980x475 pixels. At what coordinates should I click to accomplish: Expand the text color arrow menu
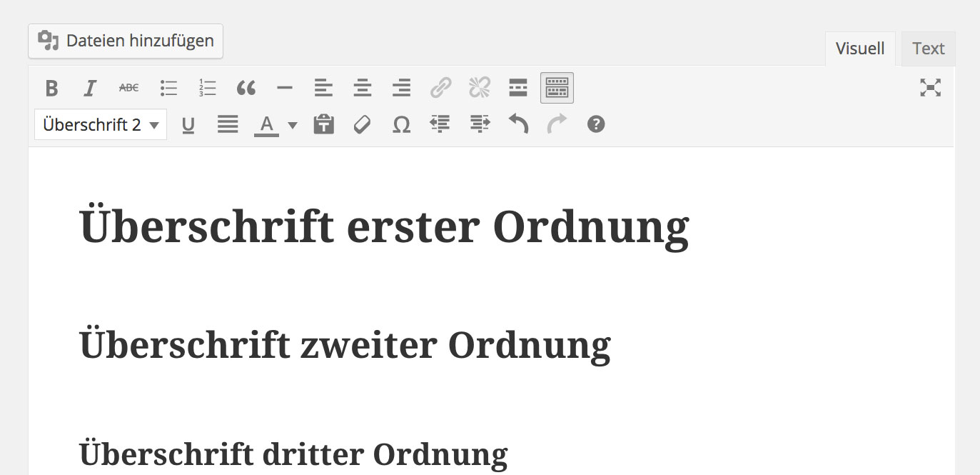point(293,125)
